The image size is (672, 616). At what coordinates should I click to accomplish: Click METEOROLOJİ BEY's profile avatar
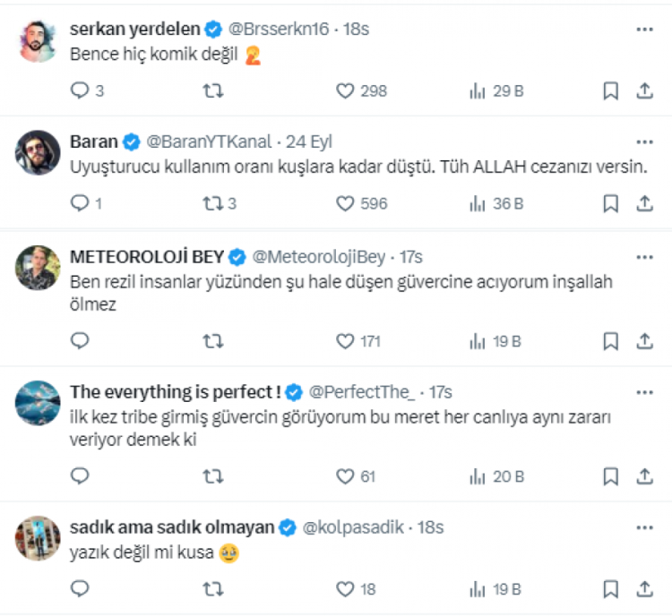(38, 268)
